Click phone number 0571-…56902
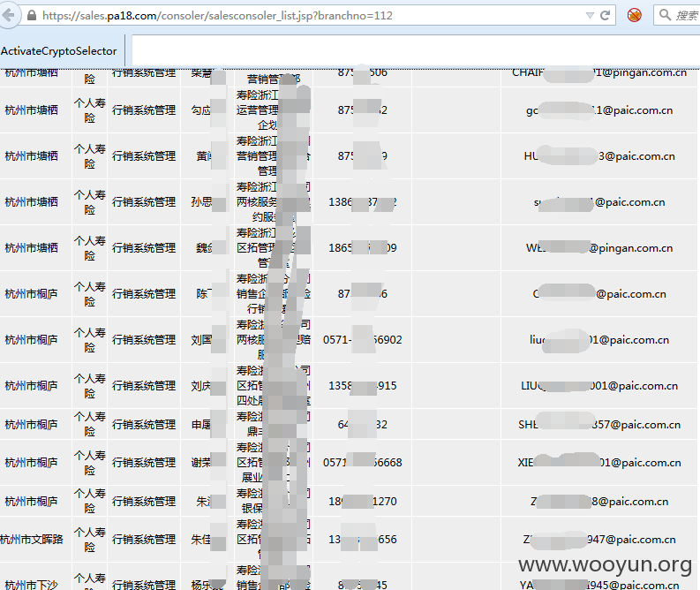Viewport: 700px width, 590px height. (363, 339)
